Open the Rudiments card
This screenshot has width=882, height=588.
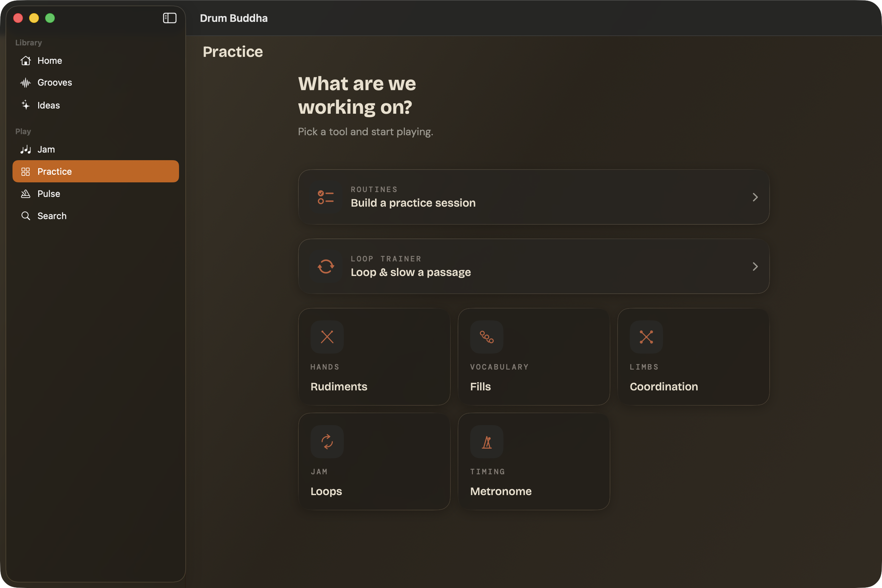374,357
